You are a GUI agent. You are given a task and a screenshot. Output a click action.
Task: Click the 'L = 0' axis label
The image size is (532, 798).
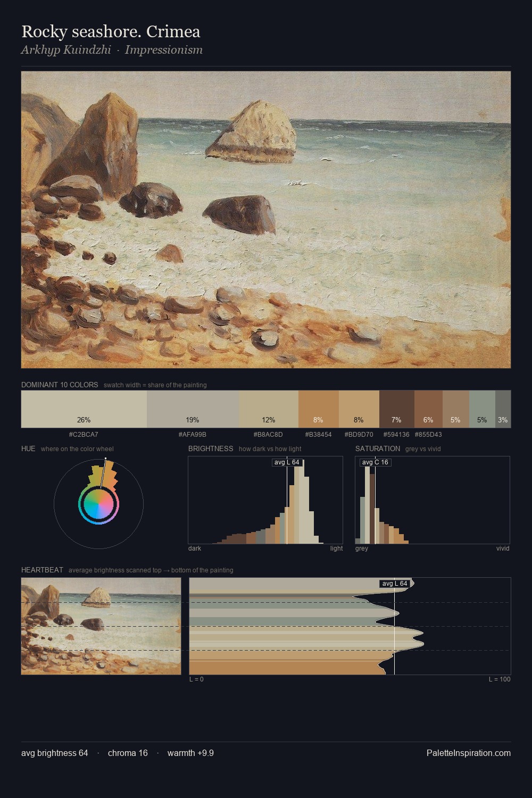pos(196,679)
